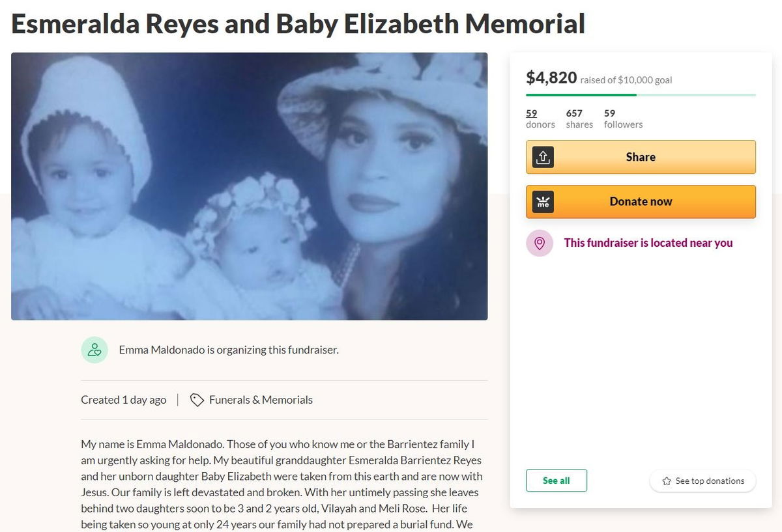This screenshot has height=532, width=782.
Task: Click the star icon beside top donations
Action: [667, 481]
